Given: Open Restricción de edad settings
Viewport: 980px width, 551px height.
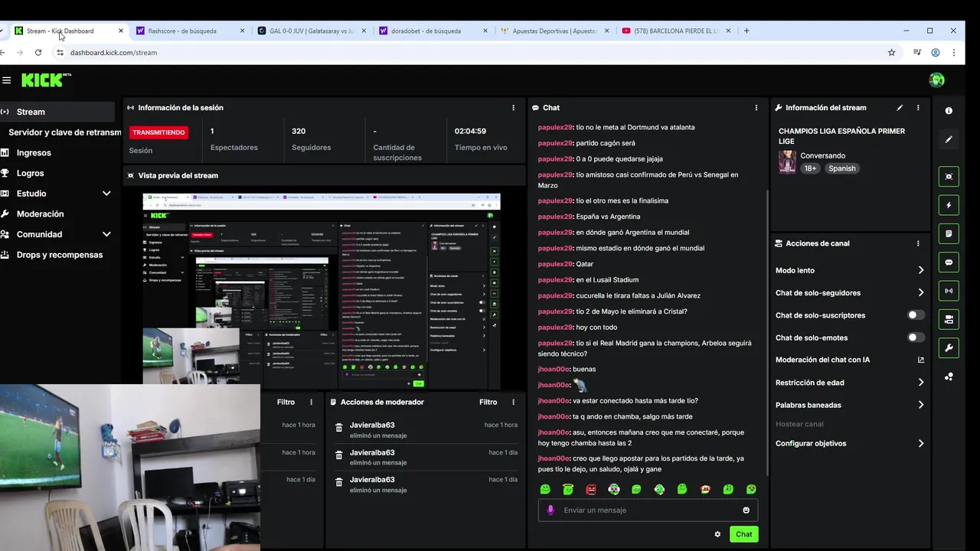Looking at the screenshot, I should pos(850,383).
